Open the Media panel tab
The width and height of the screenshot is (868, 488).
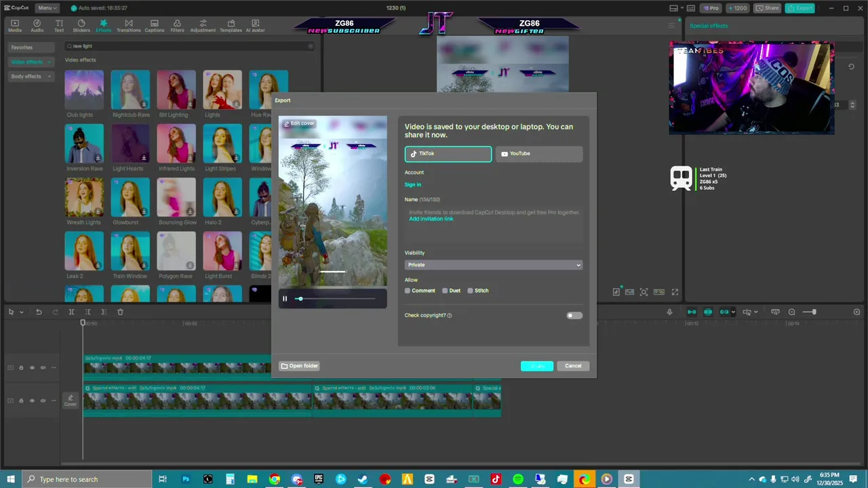click(x=15, y=26)
